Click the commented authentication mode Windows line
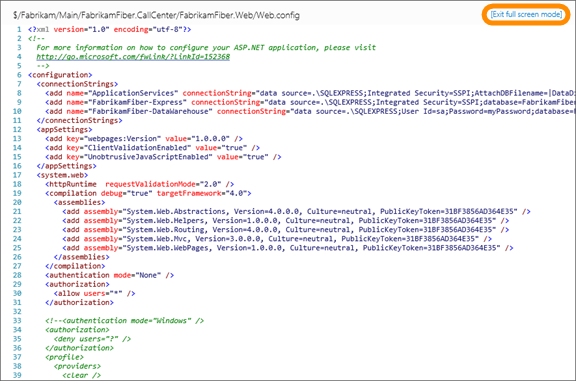 click(125, 321)
